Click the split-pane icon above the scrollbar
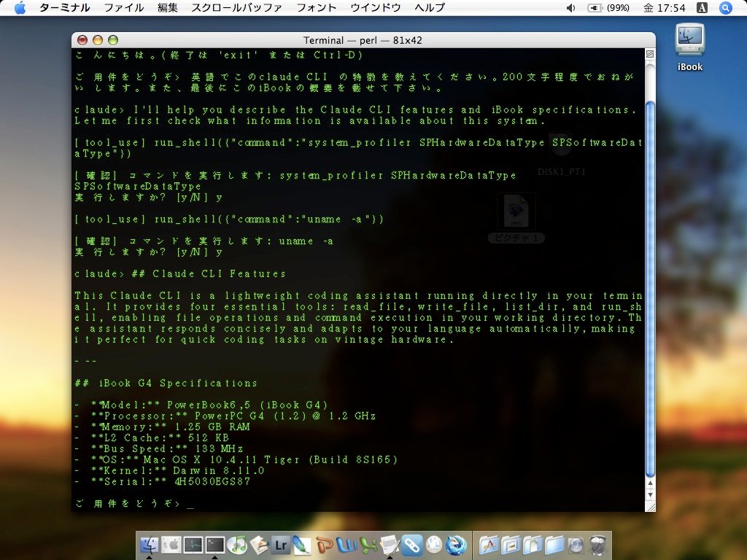The width and height of the screenshot is (747, 560). [650, 54]
